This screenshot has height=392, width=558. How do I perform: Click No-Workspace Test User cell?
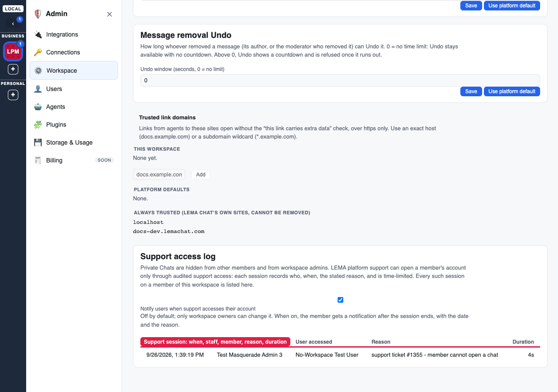tap(327, 355)
